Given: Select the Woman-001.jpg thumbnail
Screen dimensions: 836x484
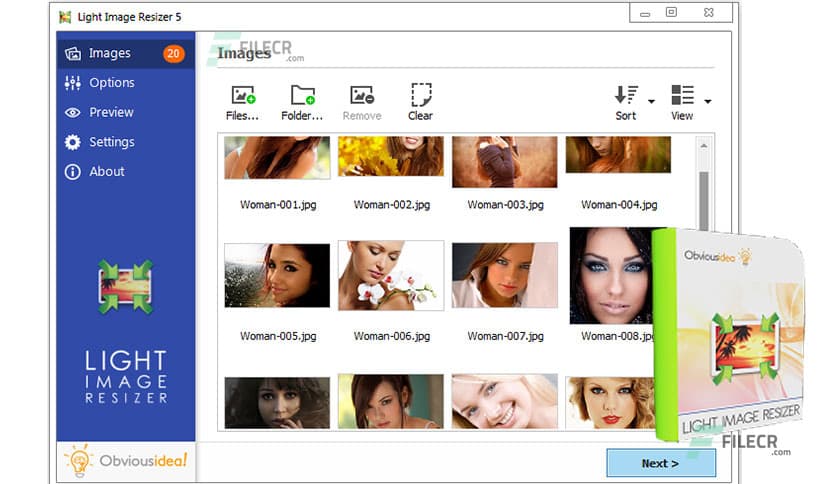Looking at the screenshot, I should click(277, 157).
